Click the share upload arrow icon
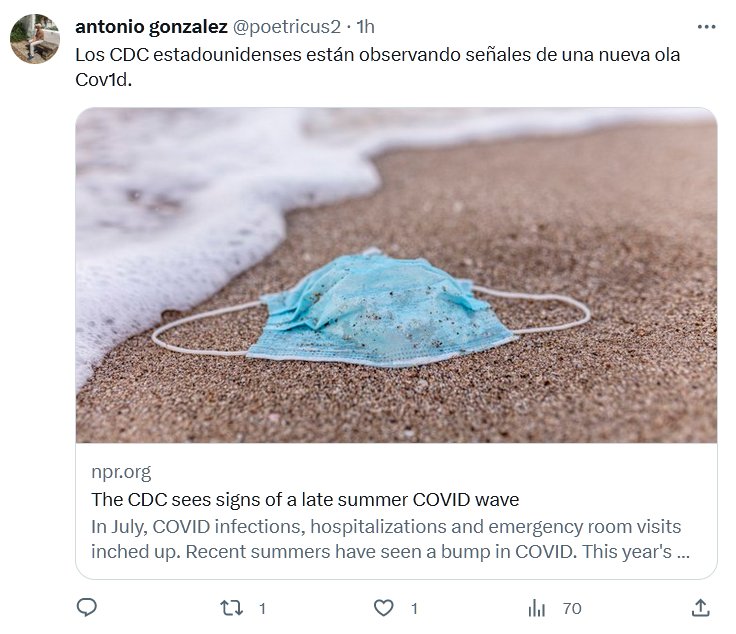 click(700, 608)
